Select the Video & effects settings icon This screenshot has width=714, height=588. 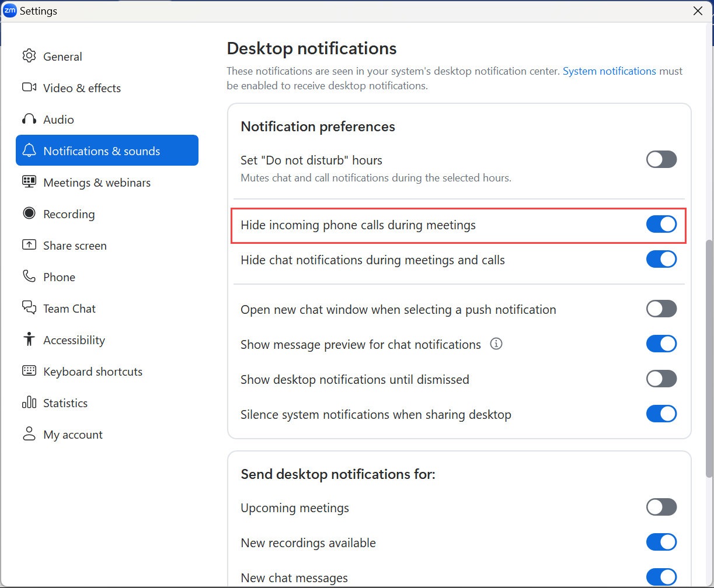point(29,87)
